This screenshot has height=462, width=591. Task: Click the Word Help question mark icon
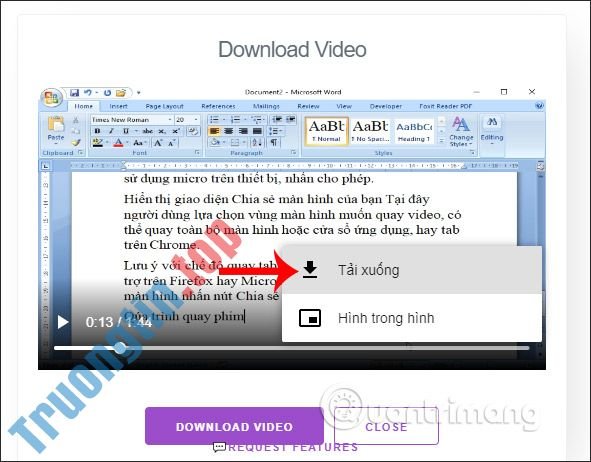[x=539, y=106]
